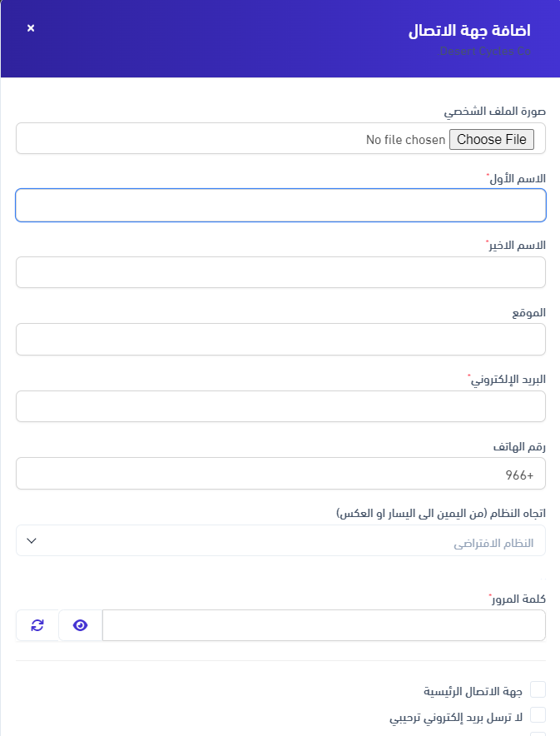
Task: Click the 'No file chosen' upload area
Action: pyautogui.click(x=405, y=140)
